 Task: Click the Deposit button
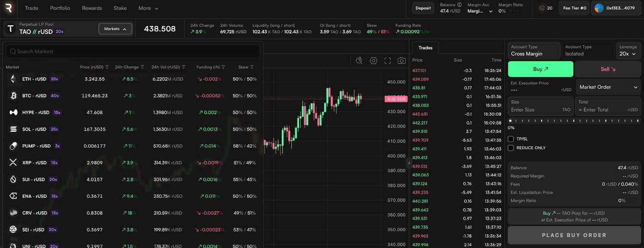coord(423,8)
